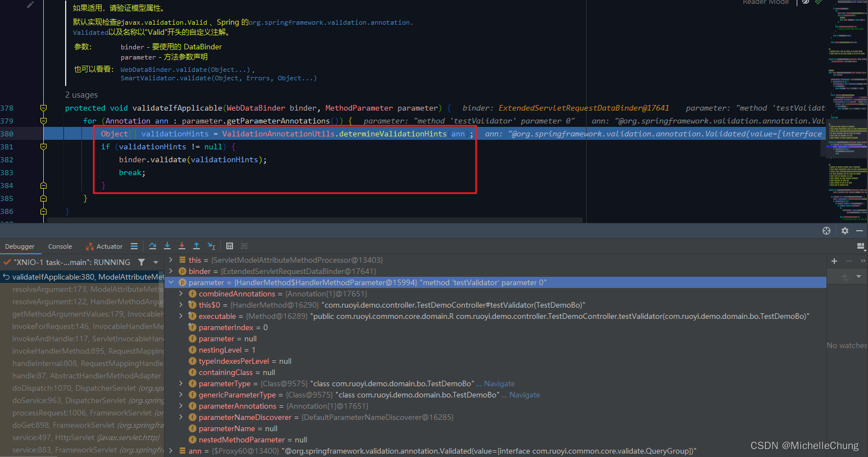Hide the debug tool window with minus icon

coord(859,231)
